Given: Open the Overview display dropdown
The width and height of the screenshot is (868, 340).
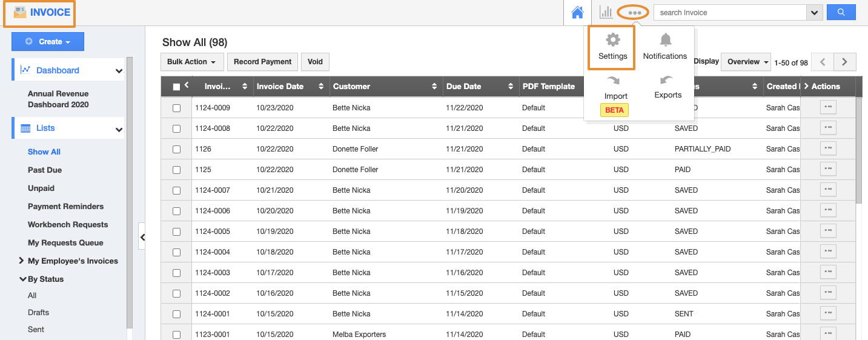Looking at the screenshot, I should (749, 62).
